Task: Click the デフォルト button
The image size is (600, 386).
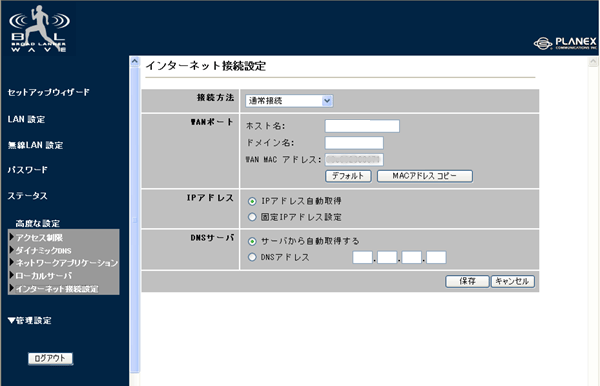Action: 348,176
